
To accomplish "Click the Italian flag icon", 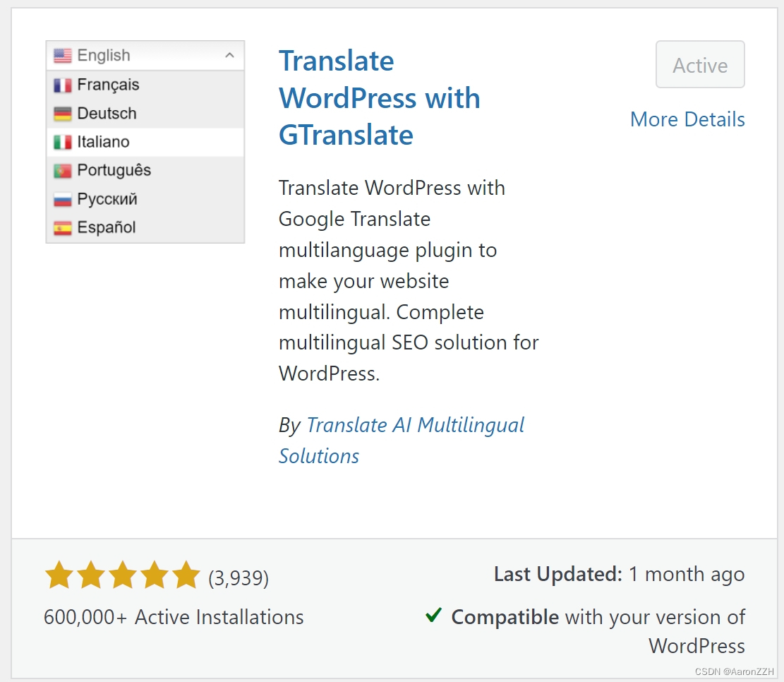I will click(63, 142).
